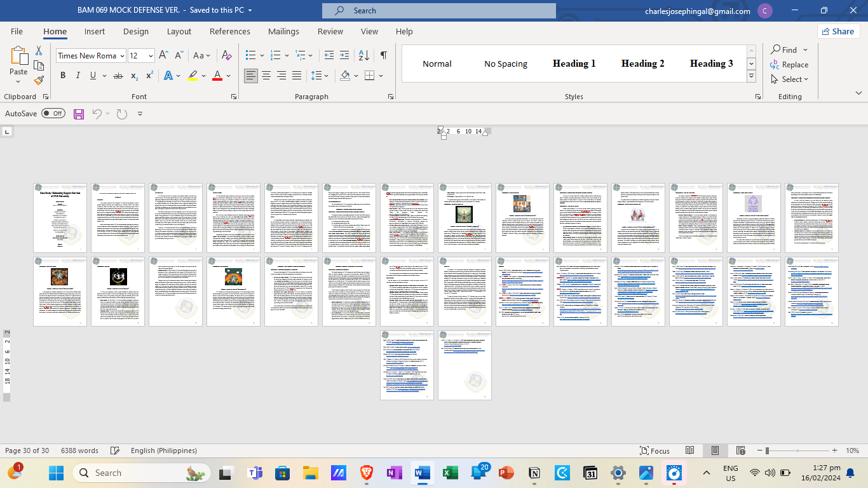Increase font size with the larger A
868x488 pixels.
coord(163,55)
